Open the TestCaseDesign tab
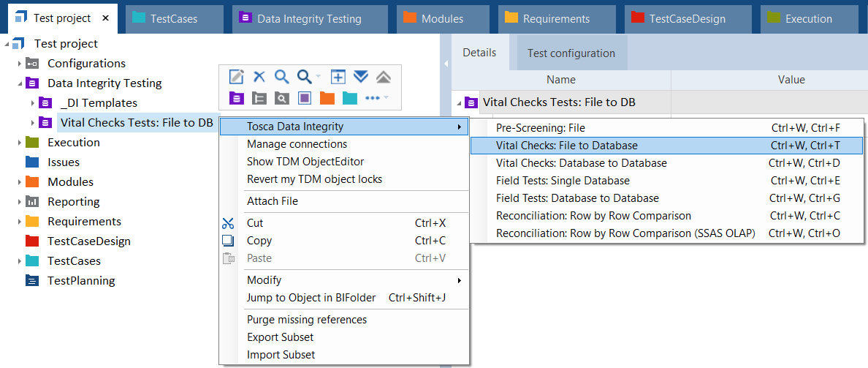The image size is (868, 368). [687, 18]
